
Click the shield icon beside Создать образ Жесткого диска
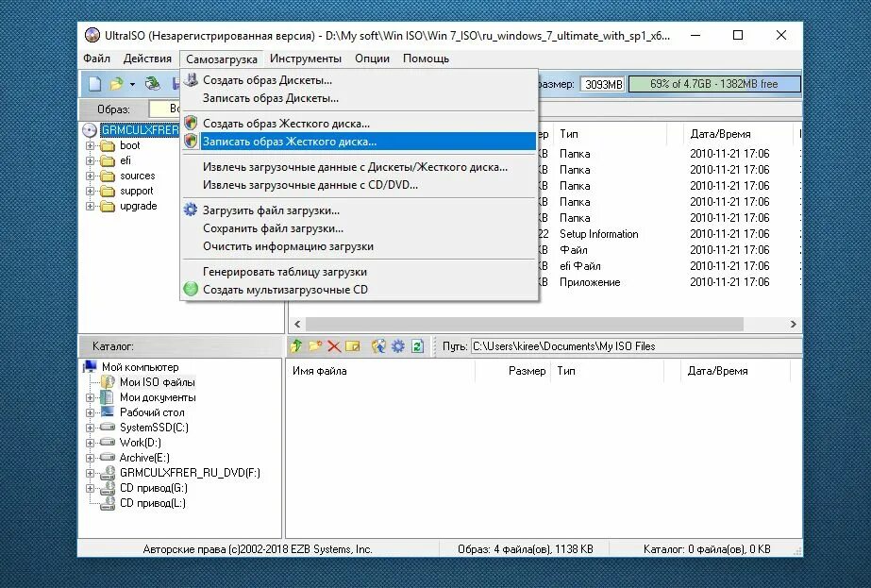[191, 123]
